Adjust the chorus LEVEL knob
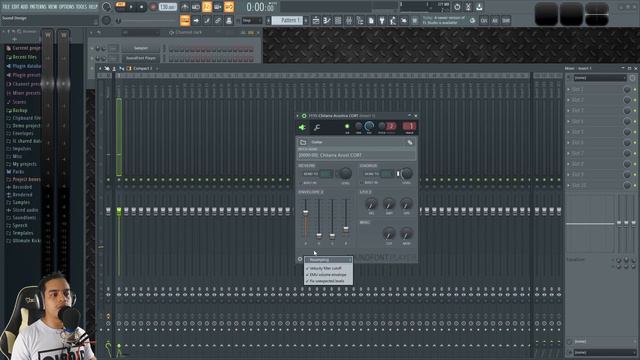Image resolution: width=640 pixels, height=360 pixels. coord(407,173)
